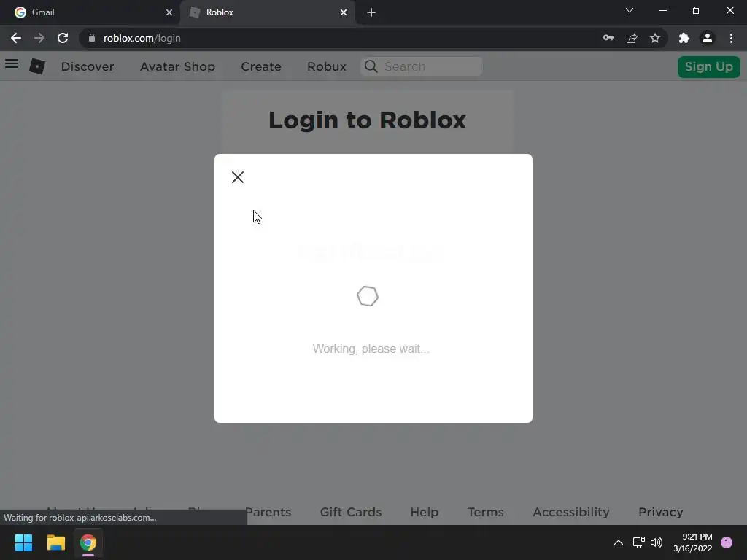Go back with the browser back arrow
Screen dimensions: 747x560
[x=16, y=38]
